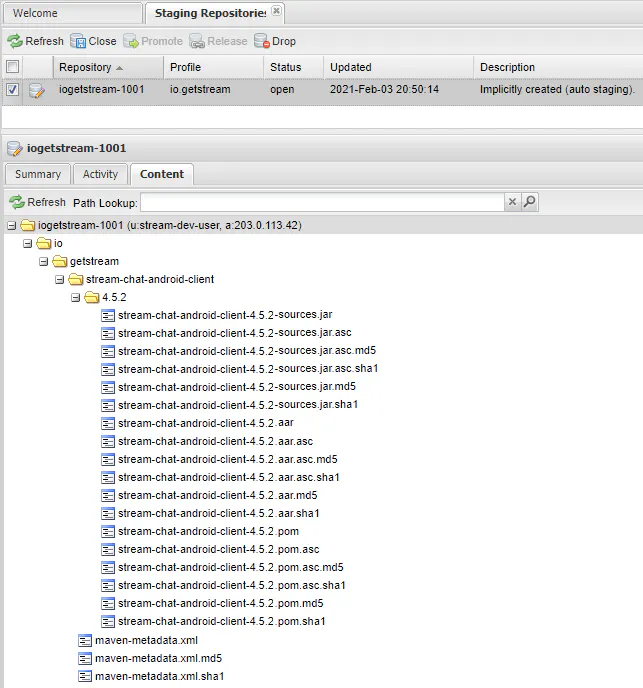Clear the Path Lookup field with X
The height and width of the screenshot is (688, 643).
(x=512, y=202)
